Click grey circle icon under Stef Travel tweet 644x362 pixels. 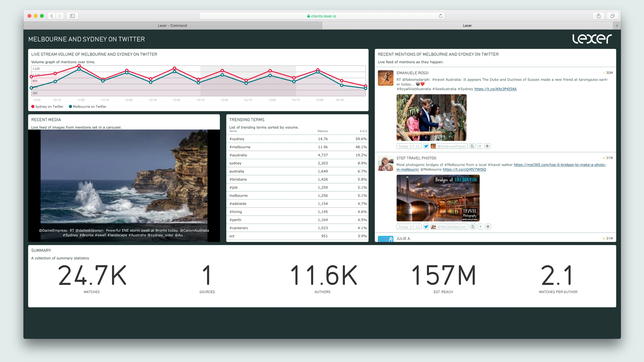pos(488,227)
